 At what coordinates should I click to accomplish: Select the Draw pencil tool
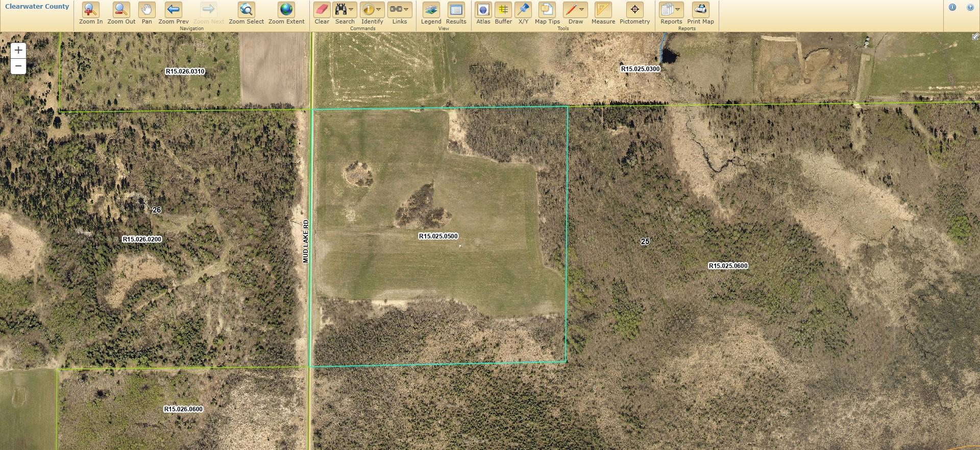point(571,9)
